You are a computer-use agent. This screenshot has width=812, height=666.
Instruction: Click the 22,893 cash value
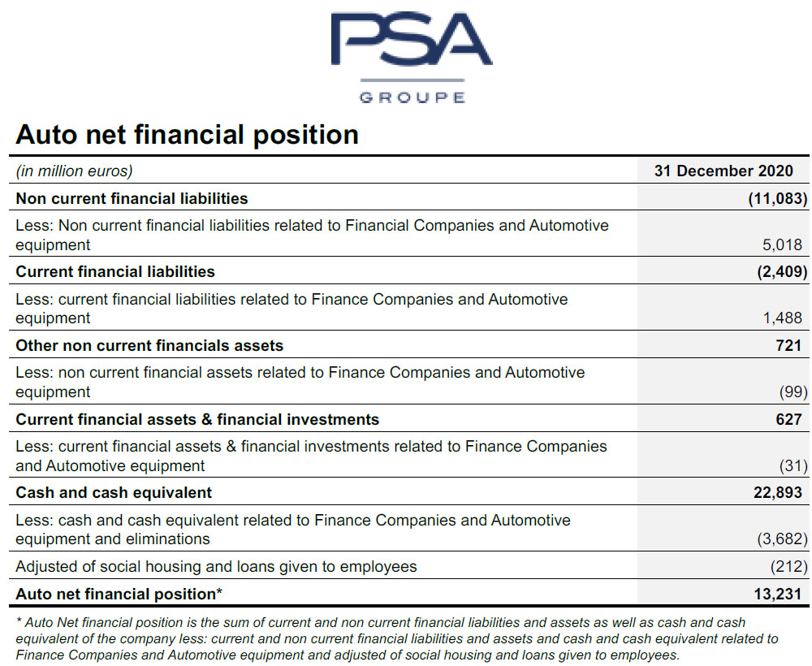click(x=777, y=492)
